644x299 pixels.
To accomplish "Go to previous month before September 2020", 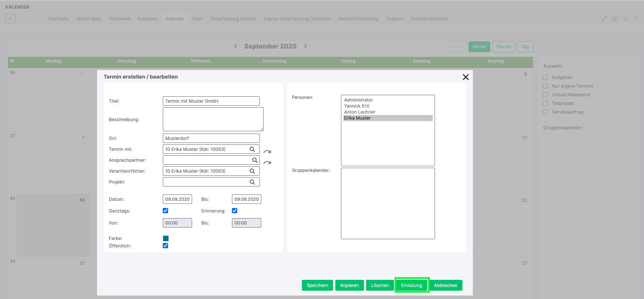I will click(x=236, y=46).
